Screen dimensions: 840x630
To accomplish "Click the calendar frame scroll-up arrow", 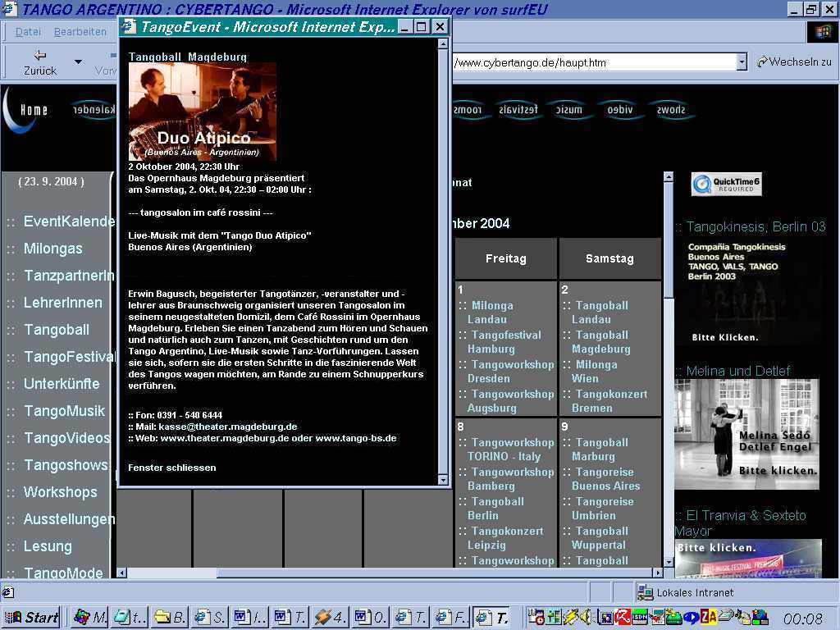I will click(668, 176).
